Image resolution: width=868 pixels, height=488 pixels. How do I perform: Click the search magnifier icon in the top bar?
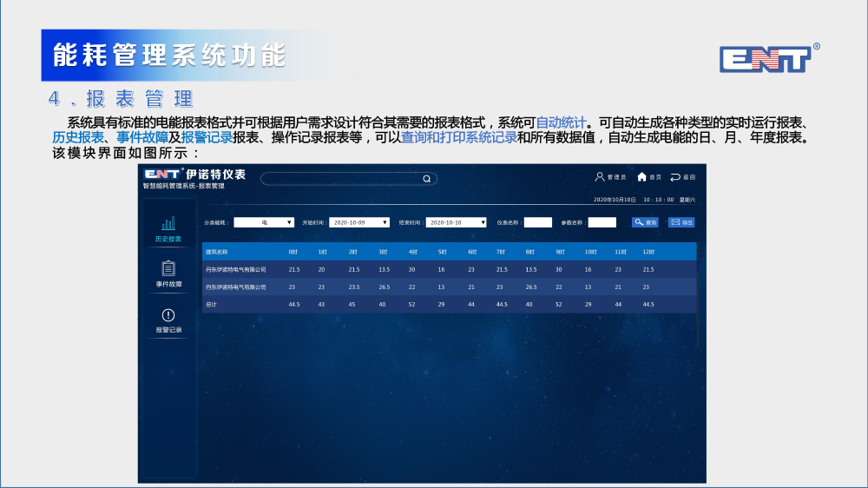pos(426,179)
